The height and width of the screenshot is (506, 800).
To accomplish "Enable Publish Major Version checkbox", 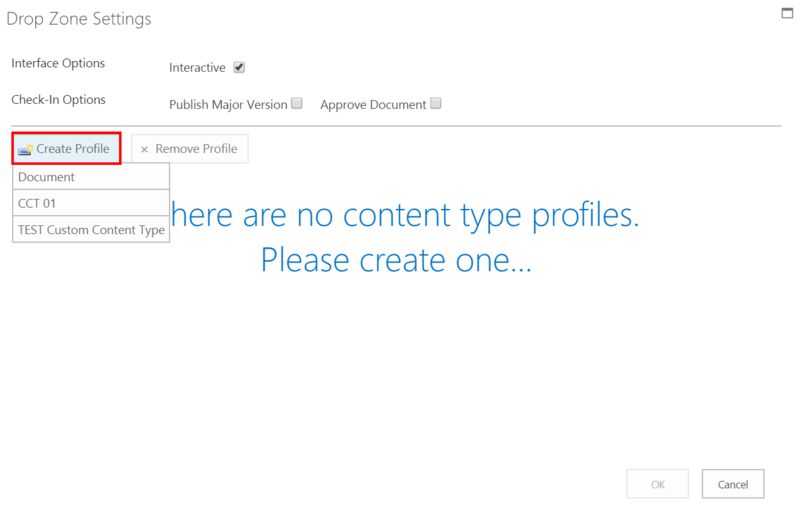I will tap(297, 104).
